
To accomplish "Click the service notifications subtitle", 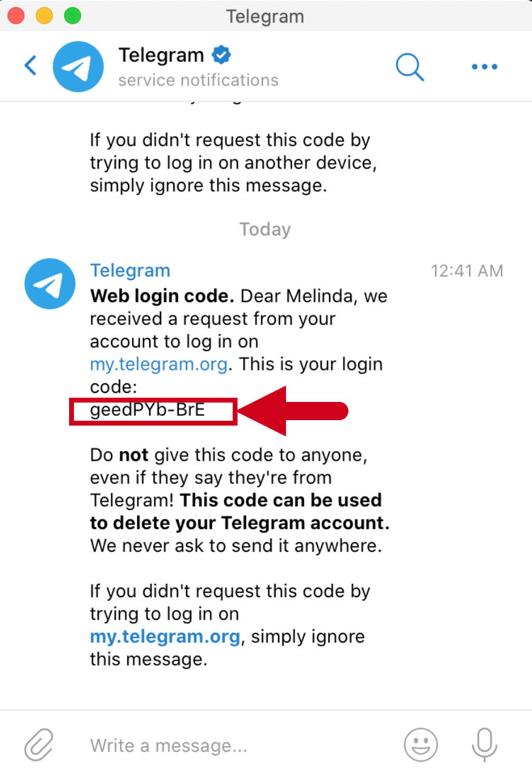I will 198,80.
